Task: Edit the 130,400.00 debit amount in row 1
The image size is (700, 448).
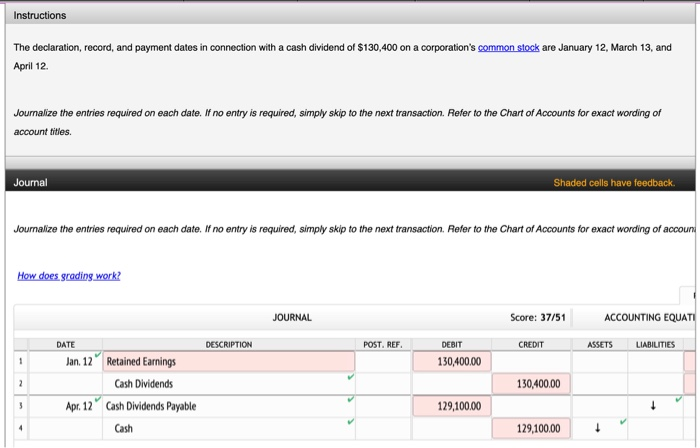Action: (x=452, y=361)
